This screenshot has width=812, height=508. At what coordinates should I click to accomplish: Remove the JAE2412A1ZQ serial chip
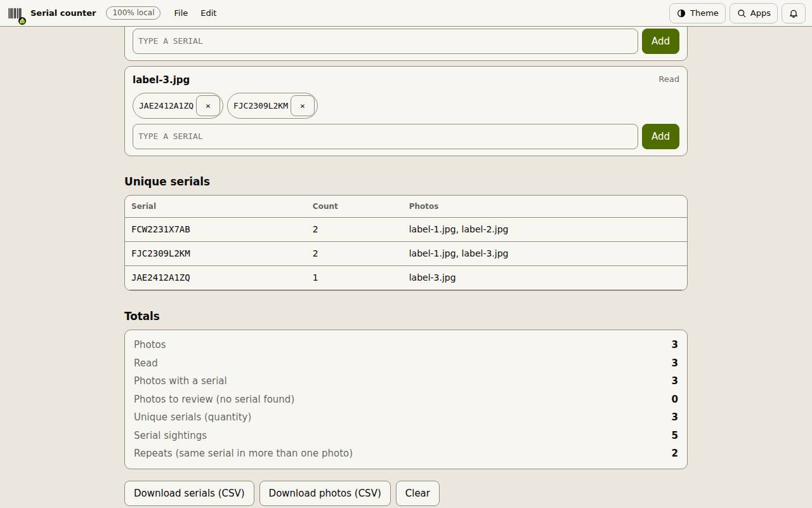pos(208,106)
